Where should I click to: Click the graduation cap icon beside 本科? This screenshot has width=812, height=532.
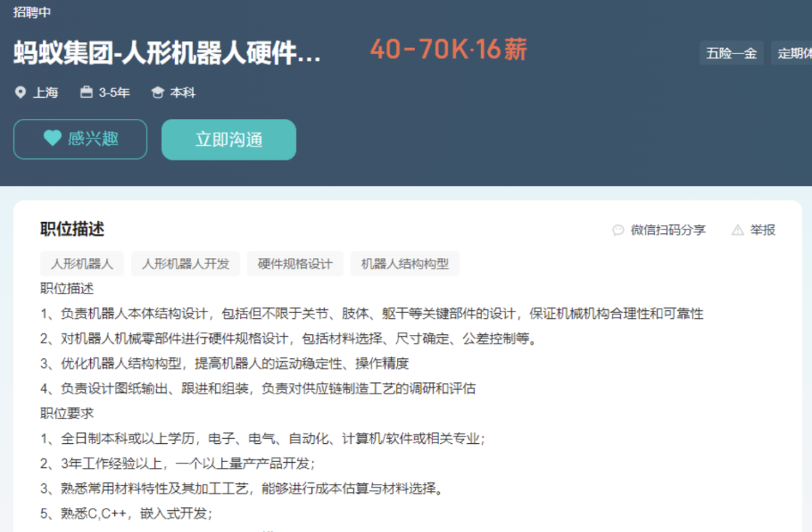coord(157,93)
